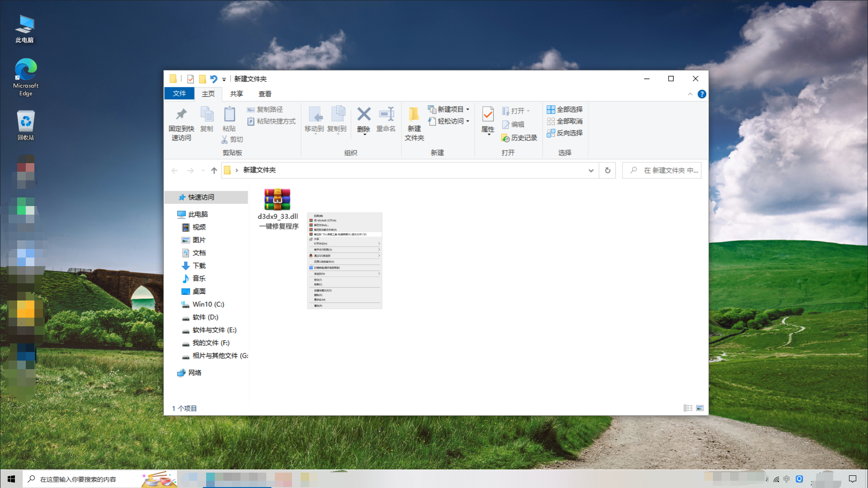The image size is (868, 488).
Task: Click the Delete (删除) ribbon icon
Action: [x=363, y=115]
